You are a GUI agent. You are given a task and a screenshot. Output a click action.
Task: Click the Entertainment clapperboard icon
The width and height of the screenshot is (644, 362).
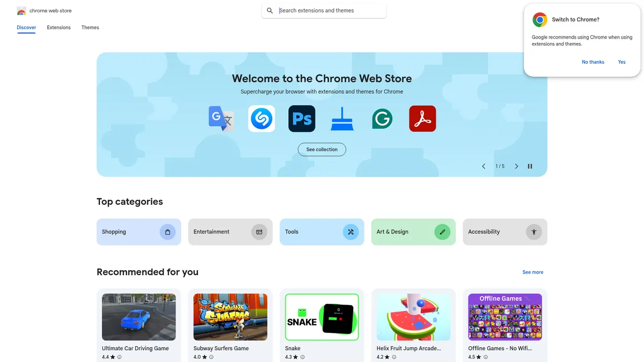point(259,232)
